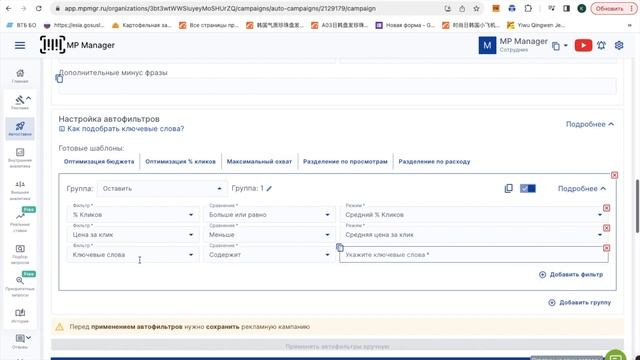The height and width of the screenshot is (360, 640).
Task: Open browser side panel icon
Action: point(567,9)
